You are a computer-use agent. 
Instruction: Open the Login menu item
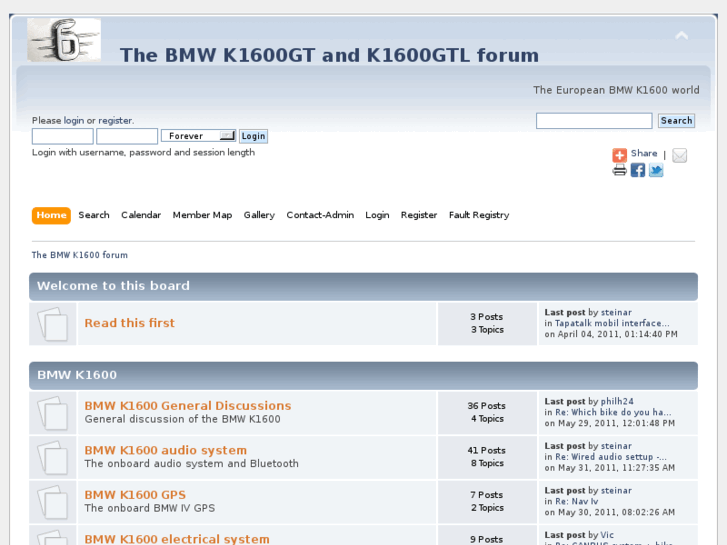[377, 215]
